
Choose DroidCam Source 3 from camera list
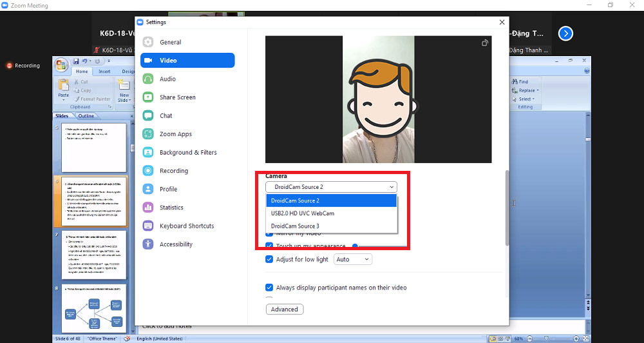pyautogui.click(x=331, y=226)
